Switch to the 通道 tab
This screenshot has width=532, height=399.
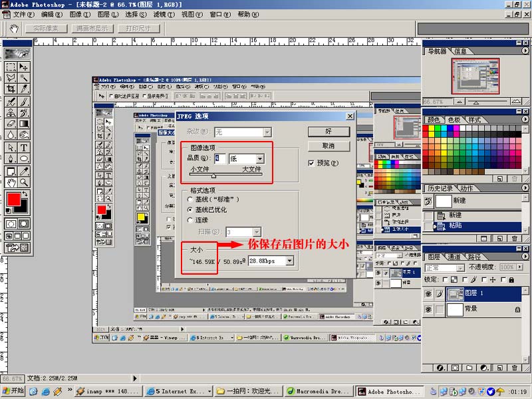tap(454, 257)
